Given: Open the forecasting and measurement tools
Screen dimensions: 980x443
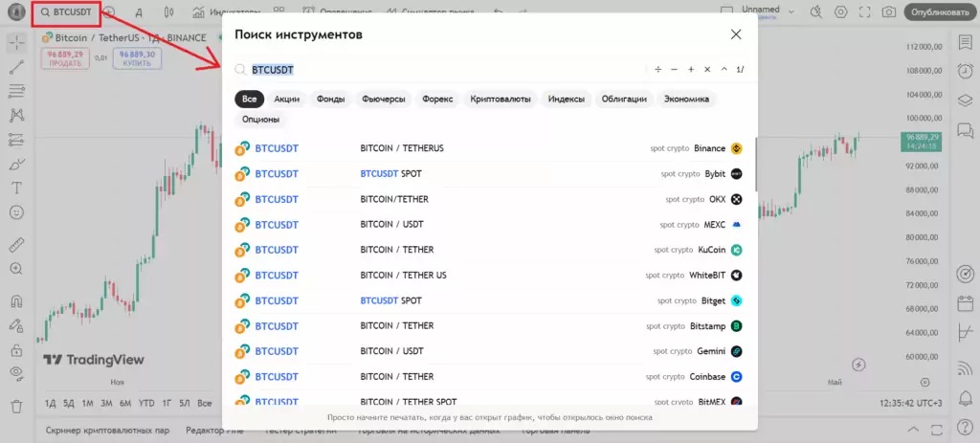Looking at the screenshot, I should tap(17, 140).
